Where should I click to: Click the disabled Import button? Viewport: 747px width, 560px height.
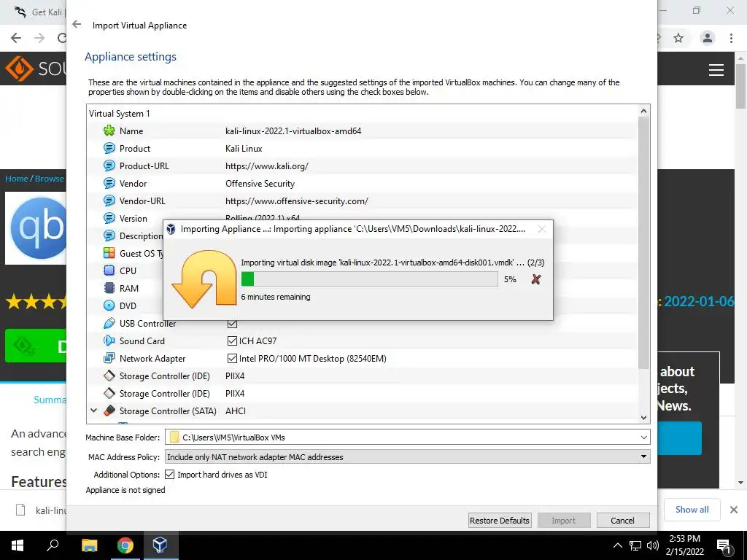click(x=564, y=521)
